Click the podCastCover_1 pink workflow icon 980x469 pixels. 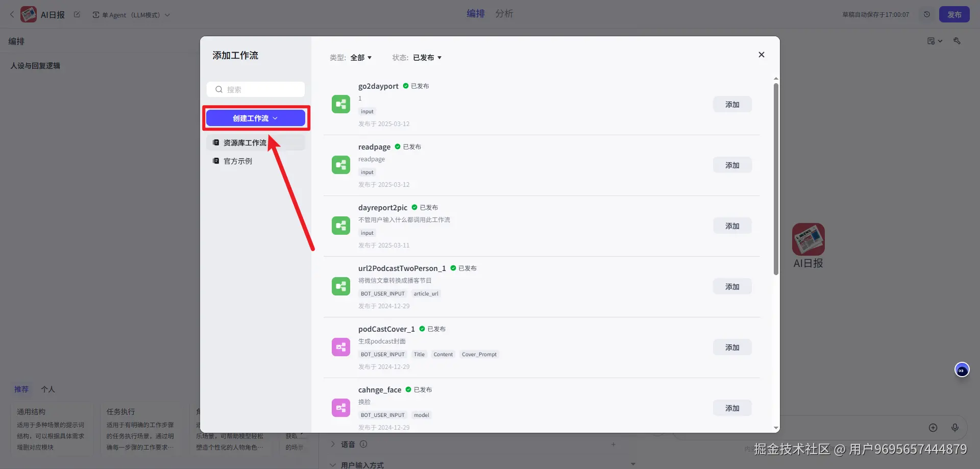pos(341,347)
